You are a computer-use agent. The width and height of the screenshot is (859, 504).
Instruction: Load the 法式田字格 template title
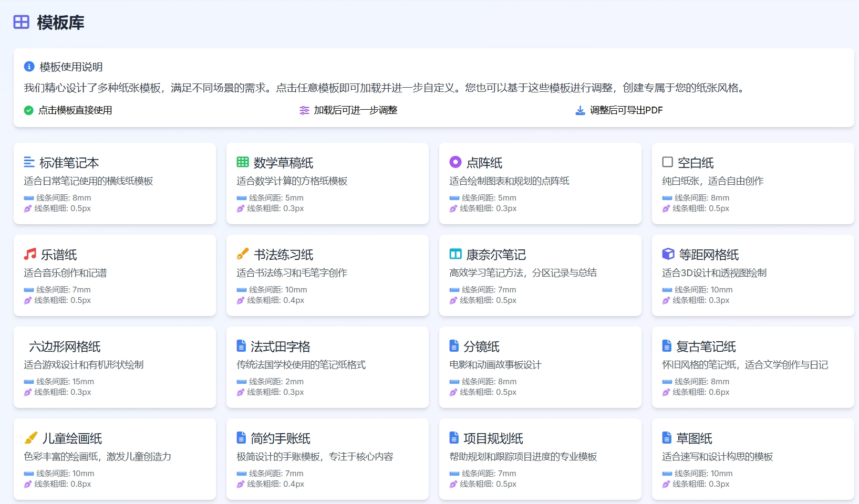pyautogui.click(x=280, y=346)
